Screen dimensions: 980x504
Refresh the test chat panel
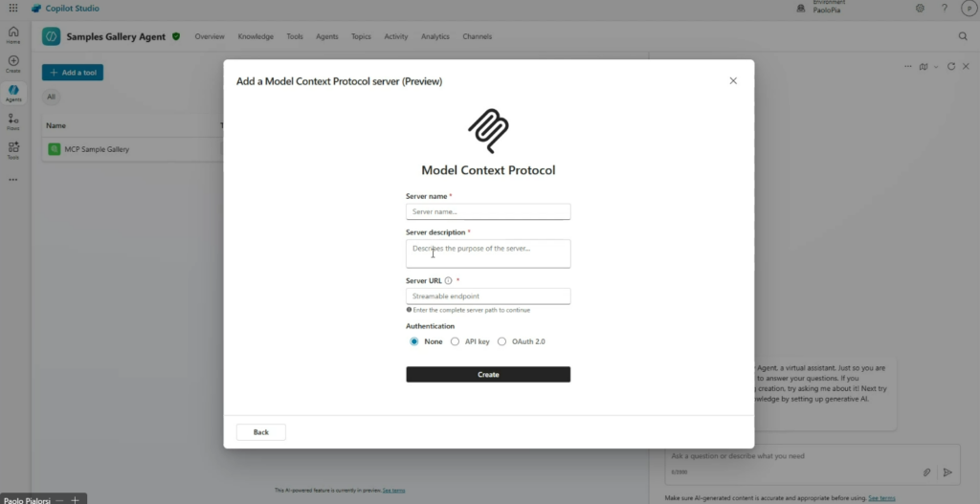[951, 66]
